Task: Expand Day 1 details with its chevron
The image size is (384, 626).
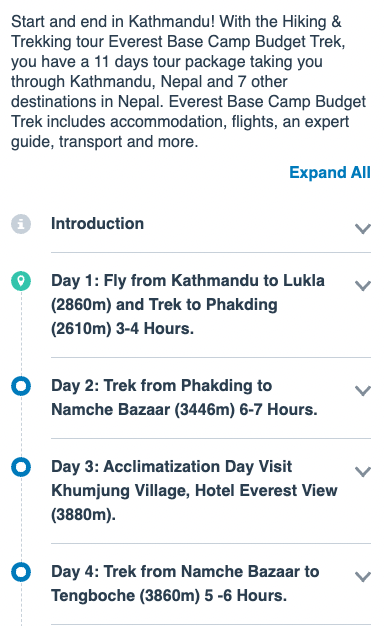Action: (363, 286)
